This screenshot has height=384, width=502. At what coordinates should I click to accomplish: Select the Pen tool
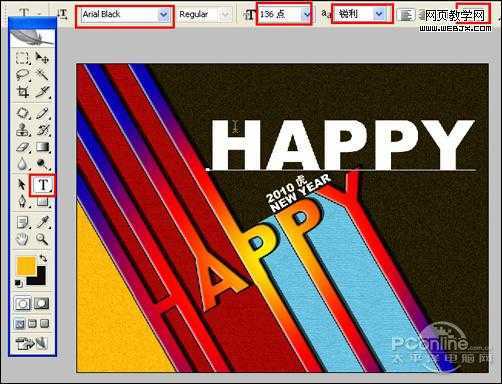click(22, 201)
